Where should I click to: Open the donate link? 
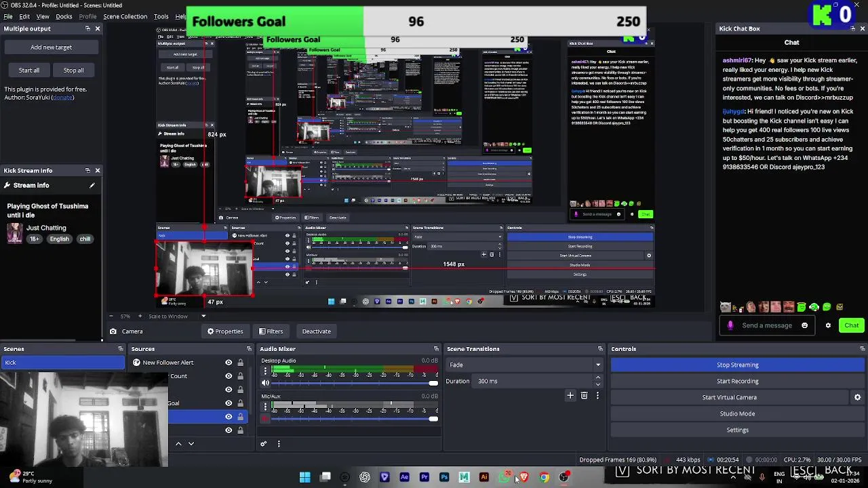(62, 98)
